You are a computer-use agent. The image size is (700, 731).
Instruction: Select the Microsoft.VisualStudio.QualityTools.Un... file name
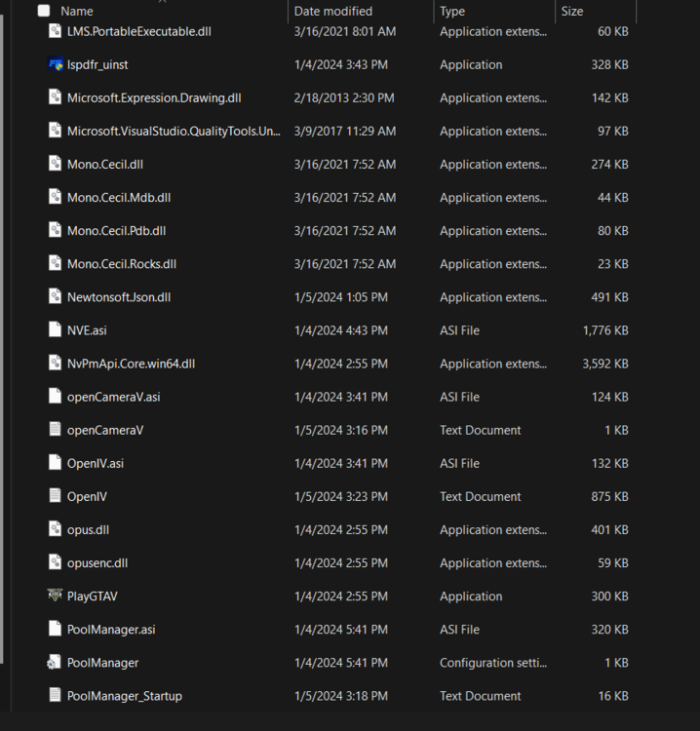[174, 131]
